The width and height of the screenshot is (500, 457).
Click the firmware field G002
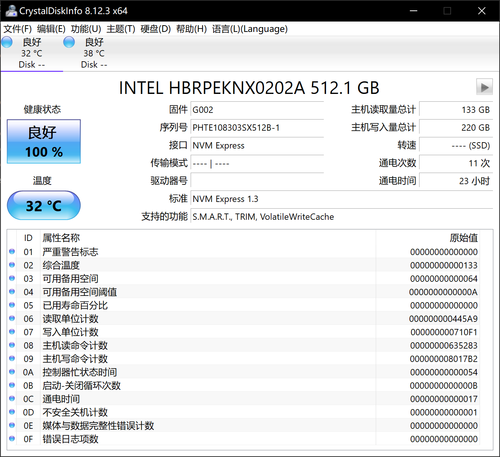coord(257,110)
